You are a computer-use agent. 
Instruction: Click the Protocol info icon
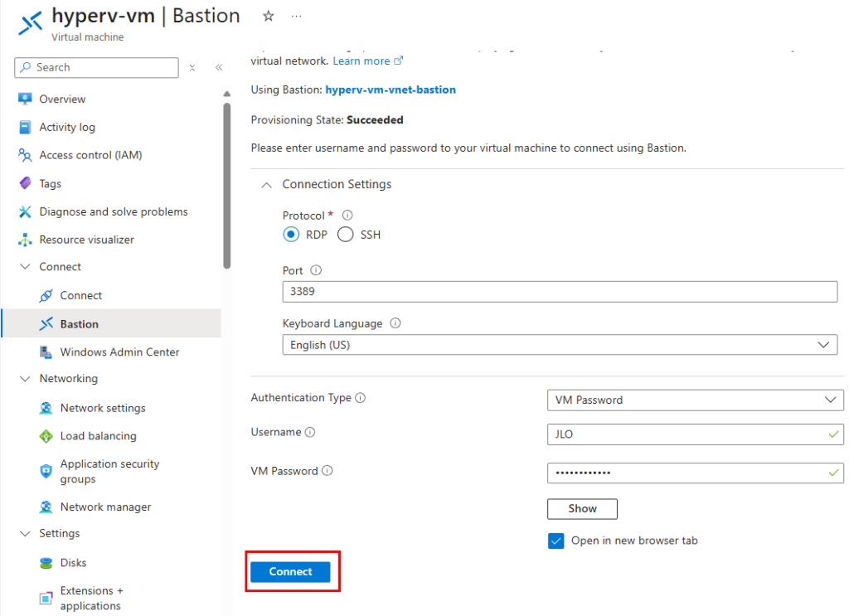(x=347, y=215)
